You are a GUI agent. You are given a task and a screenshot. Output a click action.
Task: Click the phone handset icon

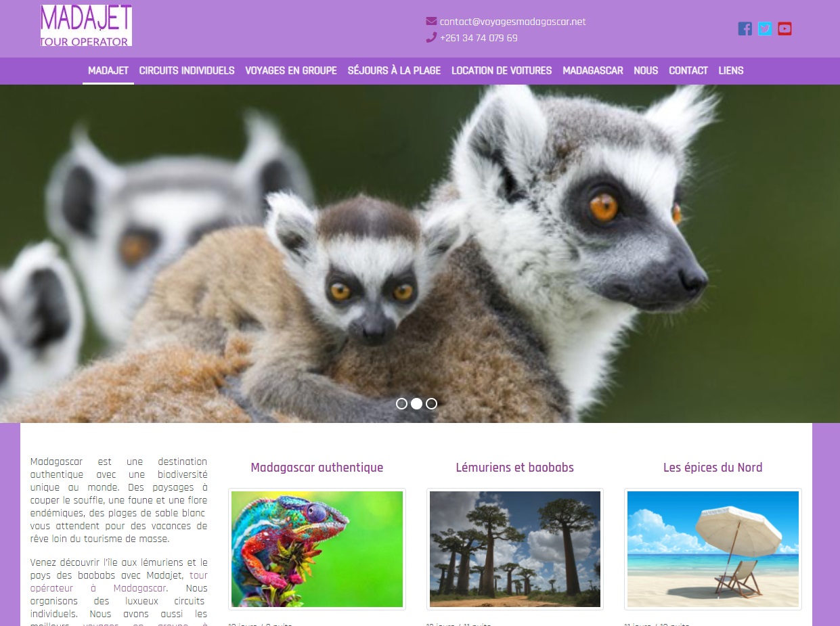tap(431, 38)
